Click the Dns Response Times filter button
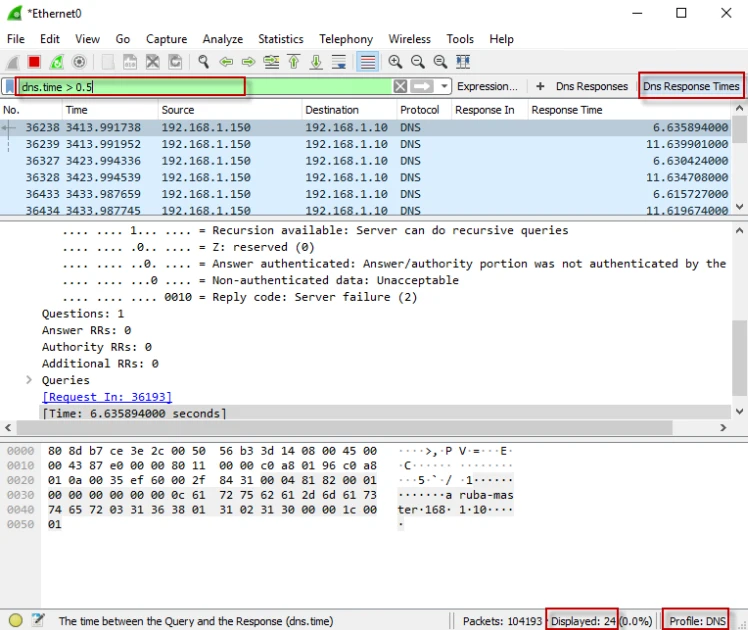Screen dimensions: 748x630 [691, 86]
